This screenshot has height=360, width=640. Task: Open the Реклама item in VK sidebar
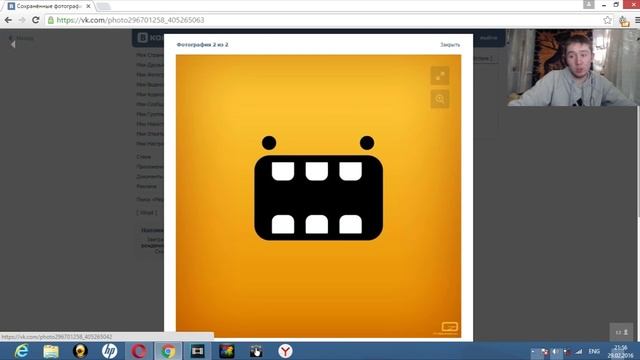[x=147, y=186]
